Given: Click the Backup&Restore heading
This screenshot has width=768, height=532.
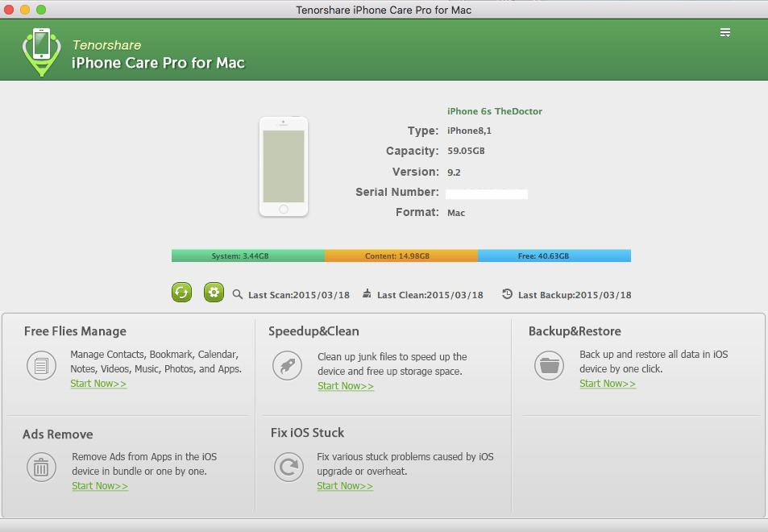Looking at the screenshot, I should [x=575, y=331].
